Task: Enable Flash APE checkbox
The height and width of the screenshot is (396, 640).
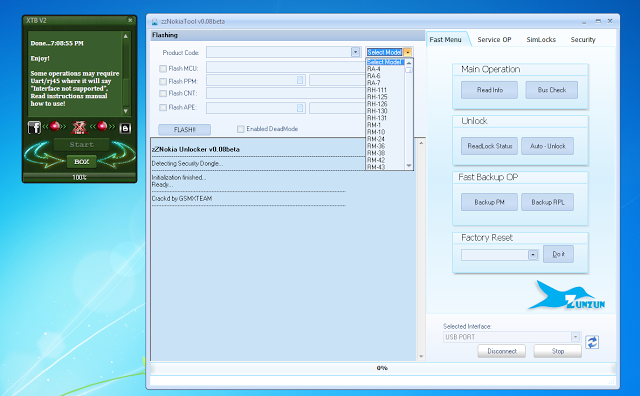Action: click(163, 107)
